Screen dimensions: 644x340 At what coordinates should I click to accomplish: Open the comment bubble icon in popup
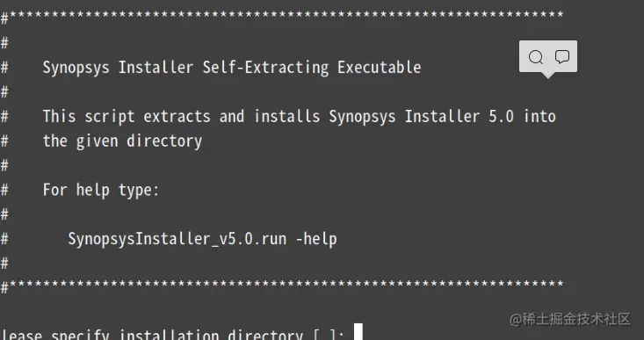(562, 56)
